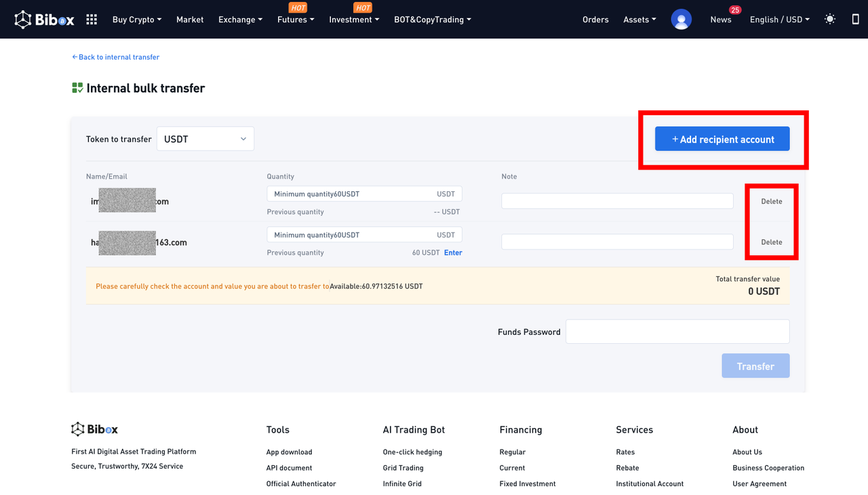Go to the Market page
This screenshot has width=868, height=495.
[190, 20]
